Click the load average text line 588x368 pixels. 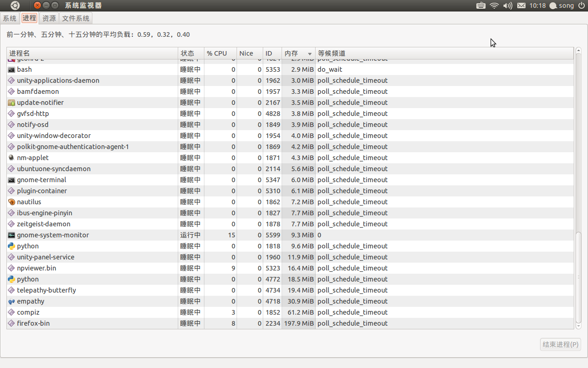tap(98, 34)
